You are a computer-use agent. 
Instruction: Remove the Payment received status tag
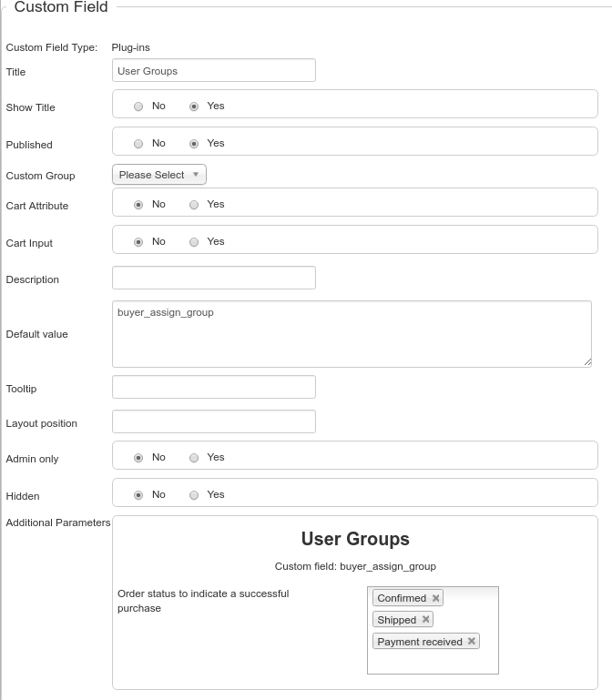472,642
